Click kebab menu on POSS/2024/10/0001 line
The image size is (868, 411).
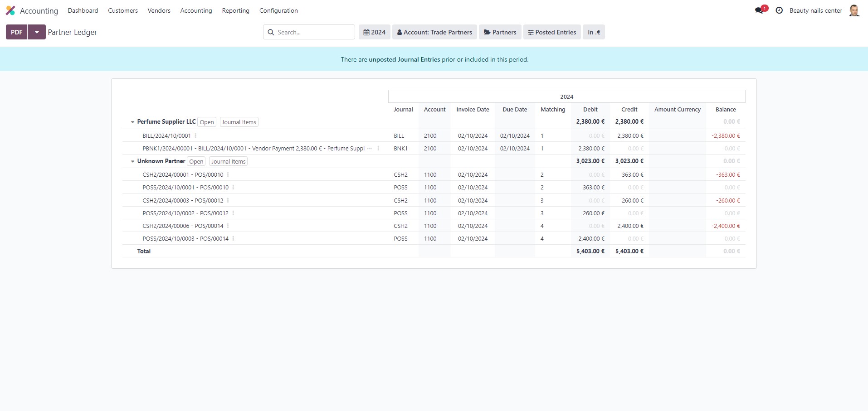click(x=233, y=187)
